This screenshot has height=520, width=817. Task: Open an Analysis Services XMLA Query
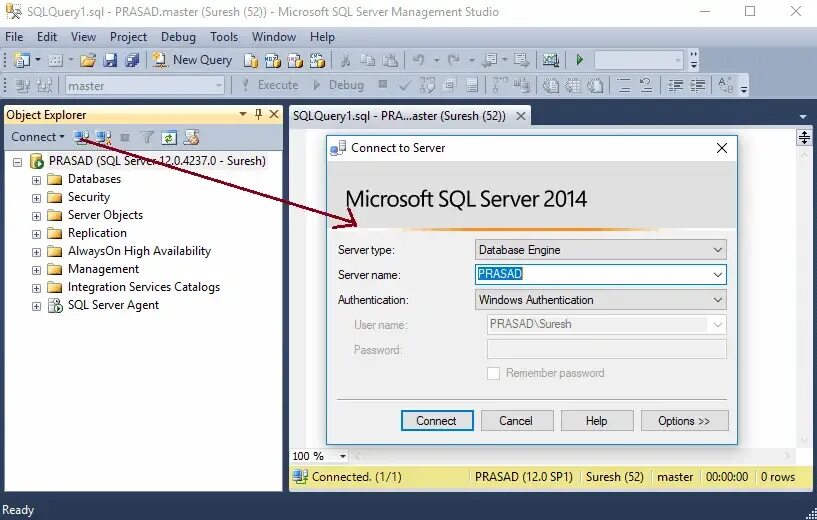(x=317, y=60)
